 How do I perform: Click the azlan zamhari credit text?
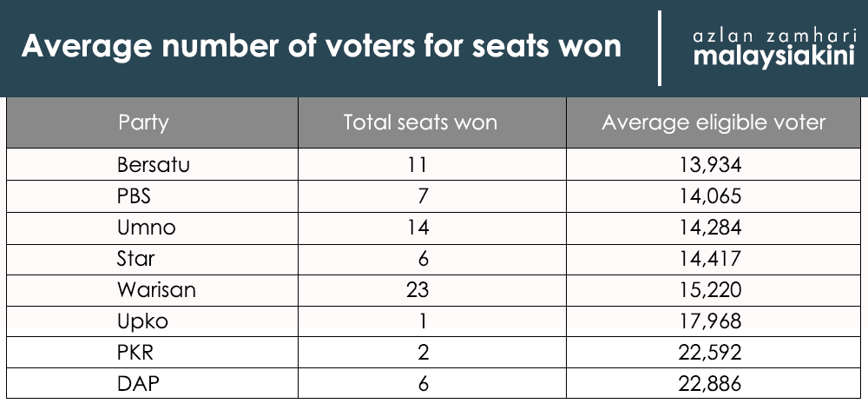[x=774, y=36]
